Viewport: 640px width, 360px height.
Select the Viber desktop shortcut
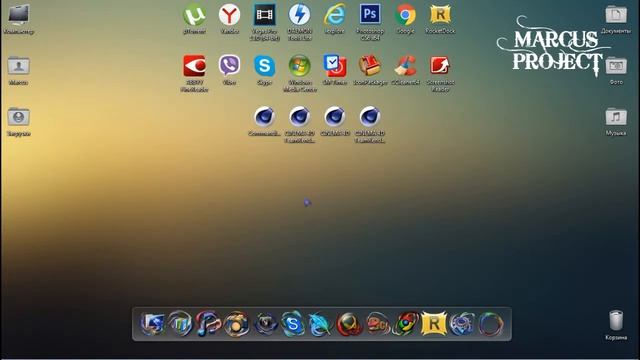pos(229,66)
